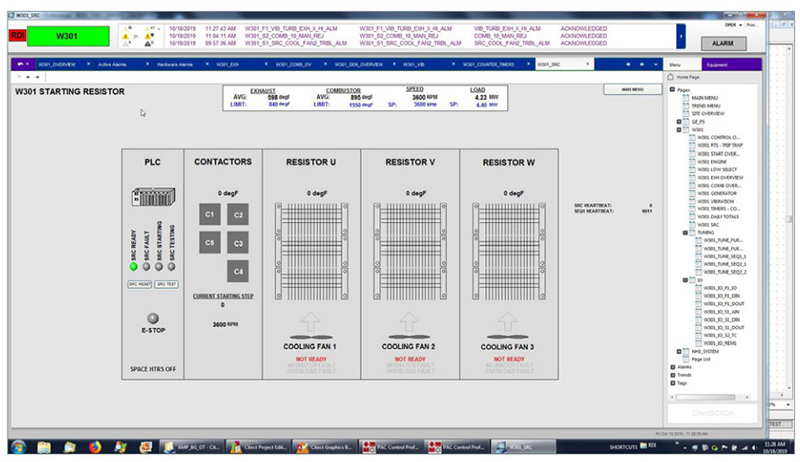
Task: Open W301 DAILY TOTALS page in tree
Action: click(717, 217)
